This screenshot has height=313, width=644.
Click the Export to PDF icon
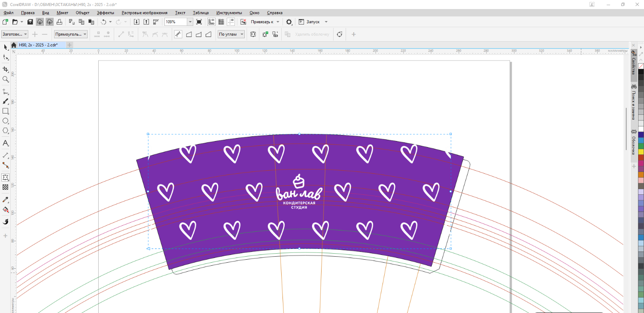[156, 22]
